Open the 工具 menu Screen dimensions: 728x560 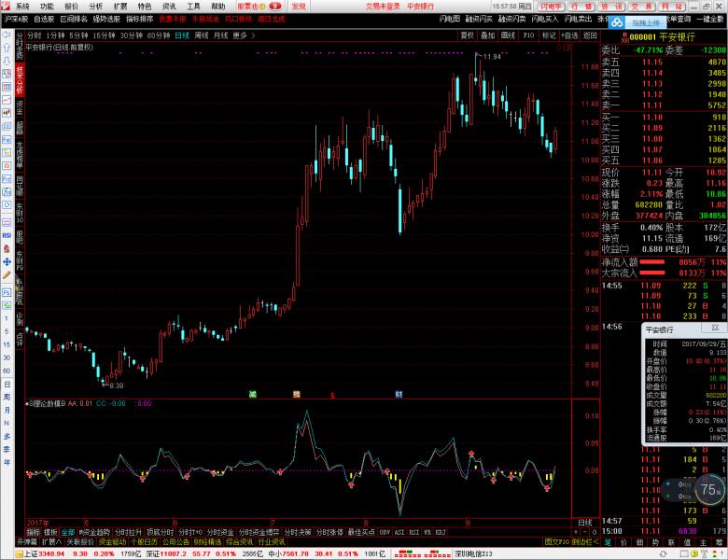(x=193, y=7)
